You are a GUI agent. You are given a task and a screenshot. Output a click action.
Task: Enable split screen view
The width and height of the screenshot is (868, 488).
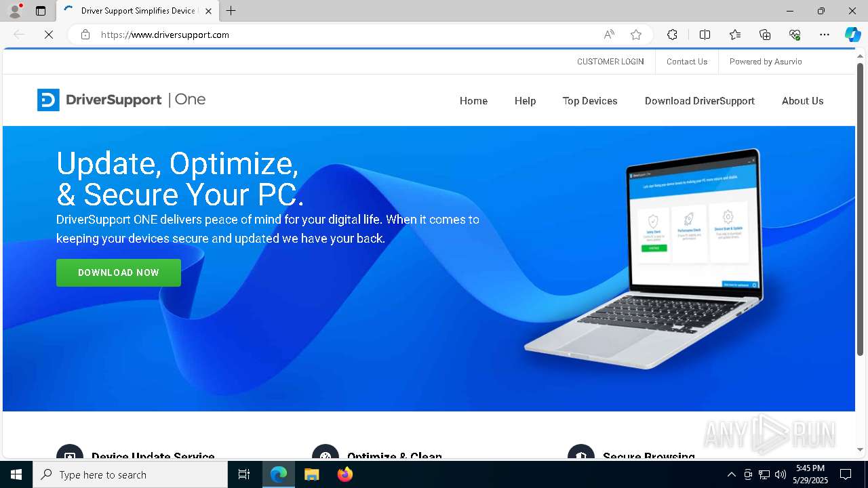pos(705,35)
